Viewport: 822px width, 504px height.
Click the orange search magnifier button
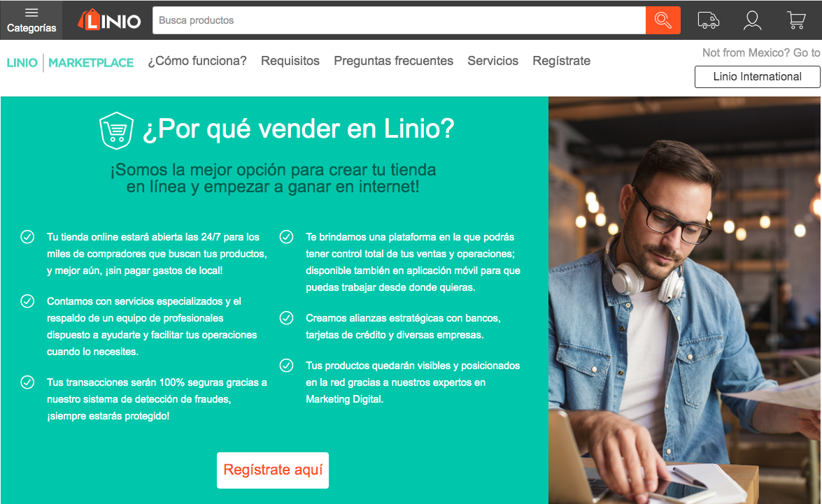662,20
